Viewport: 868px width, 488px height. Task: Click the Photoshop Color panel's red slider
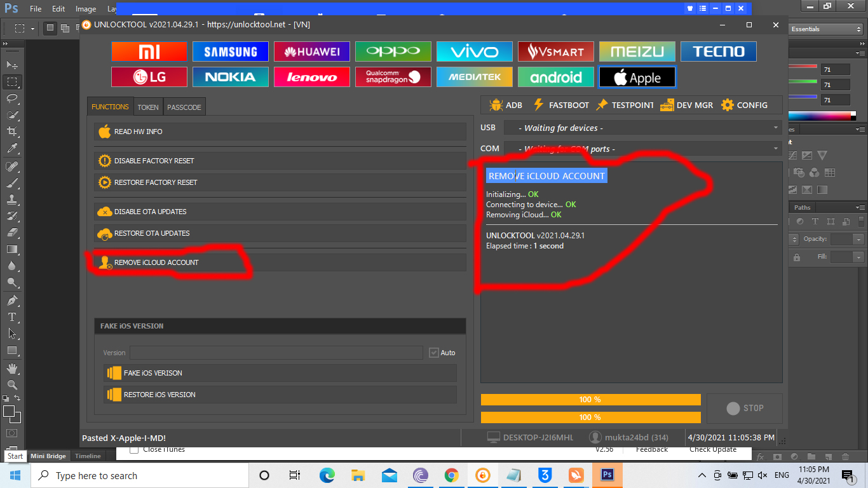point(803,66)
